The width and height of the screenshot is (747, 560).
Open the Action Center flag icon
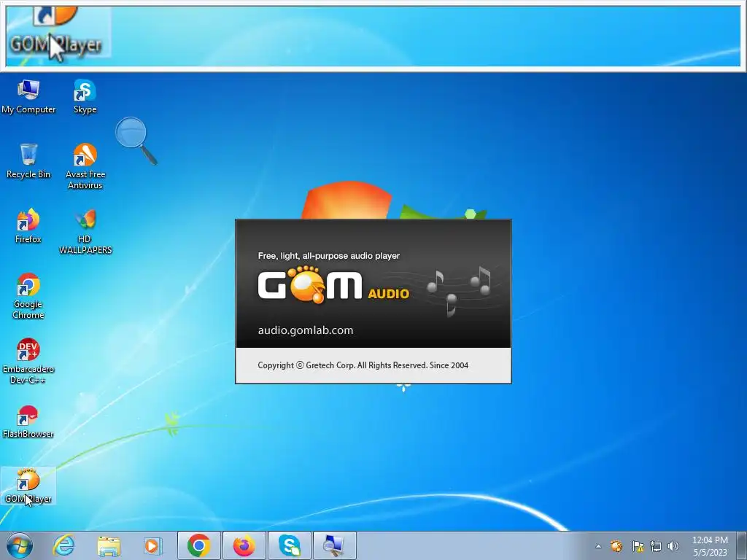(x=638, y=546)
